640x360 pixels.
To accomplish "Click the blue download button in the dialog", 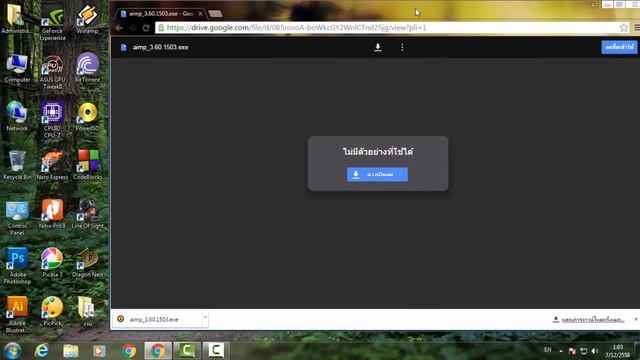I will click(377, 174).
